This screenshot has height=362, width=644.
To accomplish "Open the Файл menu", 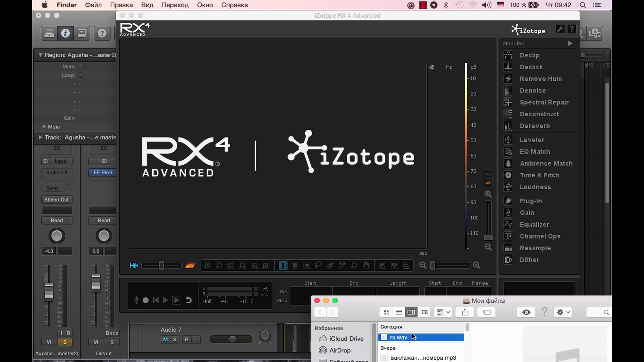I will pos(93,5).
